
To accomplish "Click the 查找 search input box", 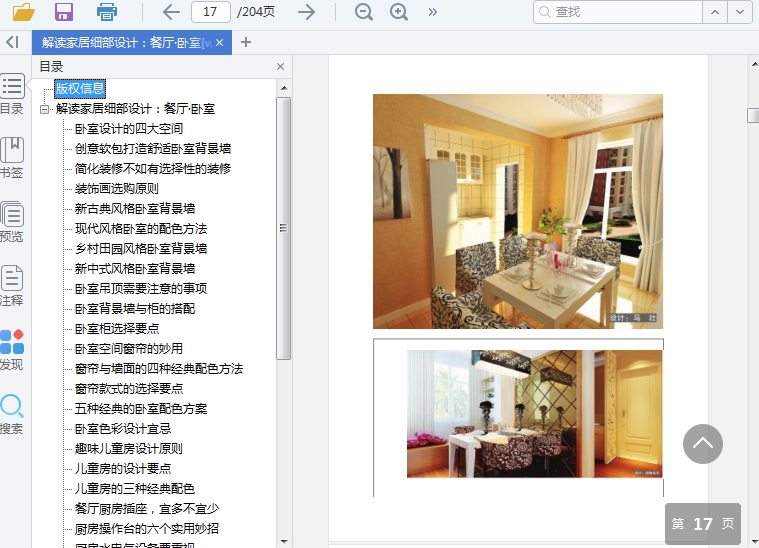I will click(x=618, y=12).
